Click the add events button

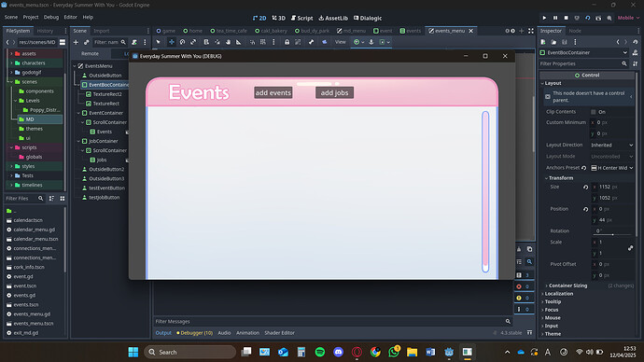tap(273, 92)
